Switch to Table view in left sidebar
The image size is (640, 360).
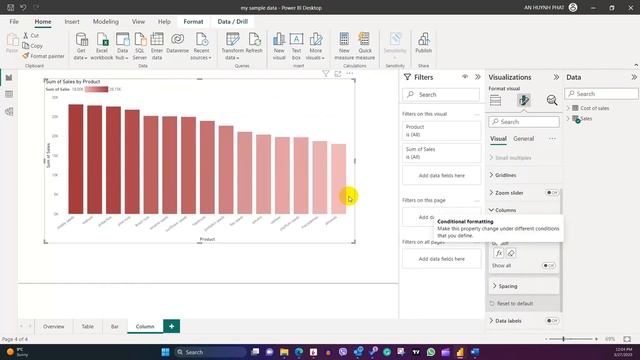(x=9, y=94)
